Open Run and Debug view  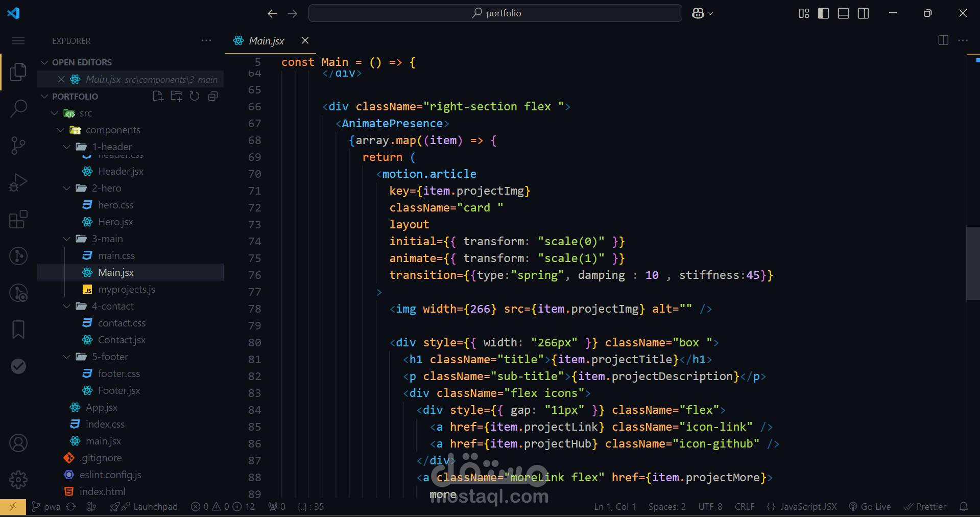[18, 182]
